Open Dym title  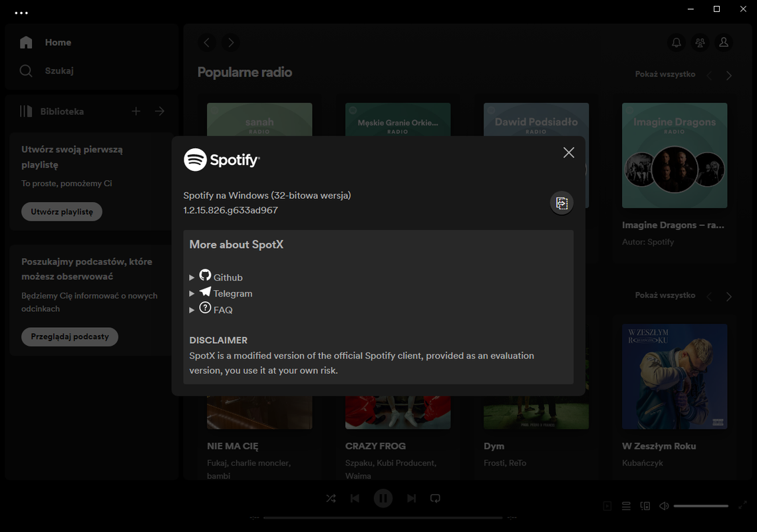tap(494, 447)
